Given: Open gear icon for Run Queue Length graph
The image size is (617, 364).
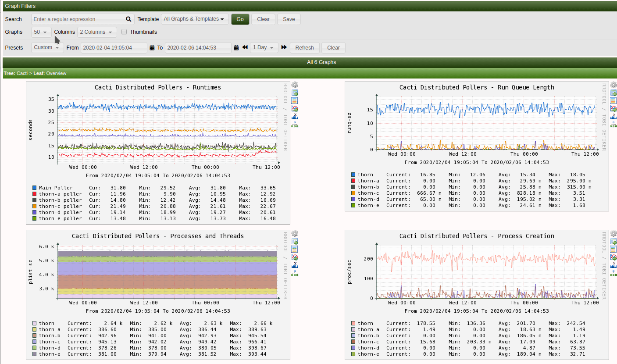Looking at the screenshot, I should (x=613, y=85).
